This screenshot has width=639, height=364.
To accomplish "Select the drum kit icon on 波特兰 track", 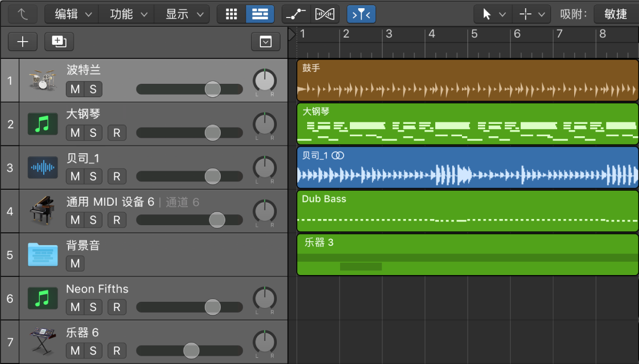I will (x=42, y=81).
